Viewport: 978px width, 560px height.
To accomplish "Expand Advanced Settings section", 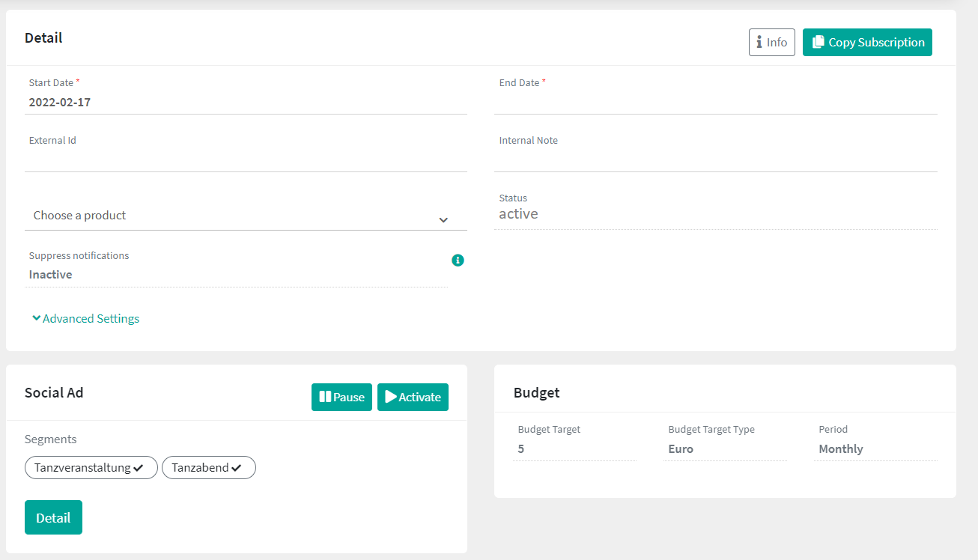I will point(86,319).
